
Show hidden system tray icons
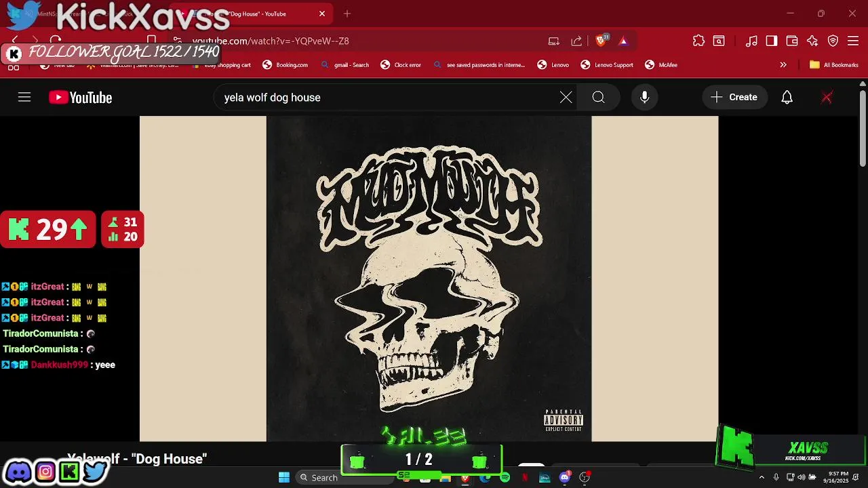pos(762,478)
